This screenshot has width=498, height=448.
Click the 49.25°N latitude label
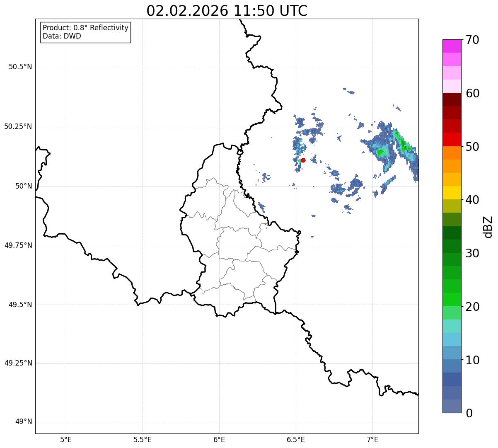[18, 363]
